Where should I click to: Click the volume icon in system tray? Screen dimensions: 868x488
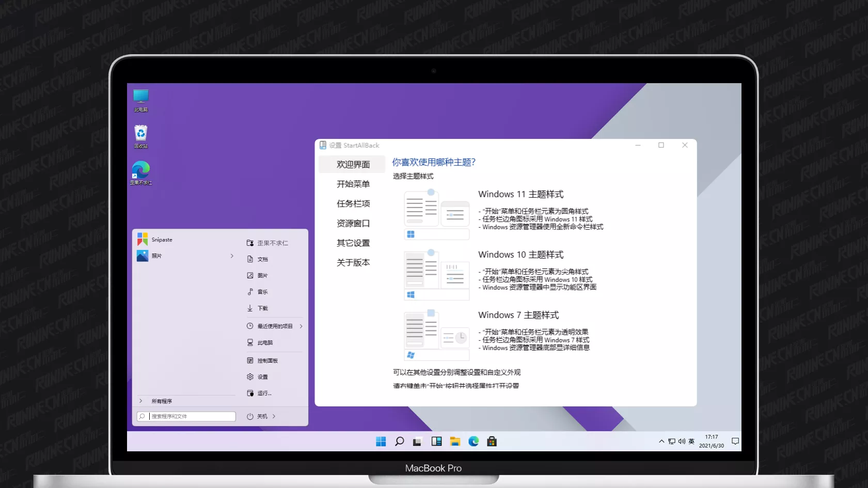[x=682, y=442]
